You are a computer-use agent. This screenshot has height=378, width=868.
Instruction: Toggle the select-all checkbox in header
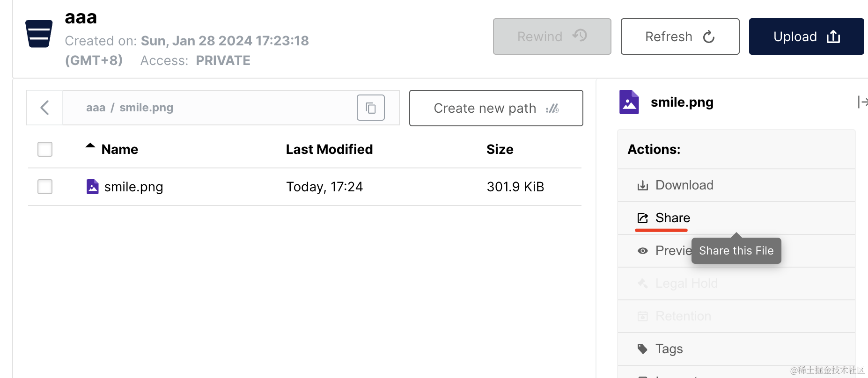point(45,149)
